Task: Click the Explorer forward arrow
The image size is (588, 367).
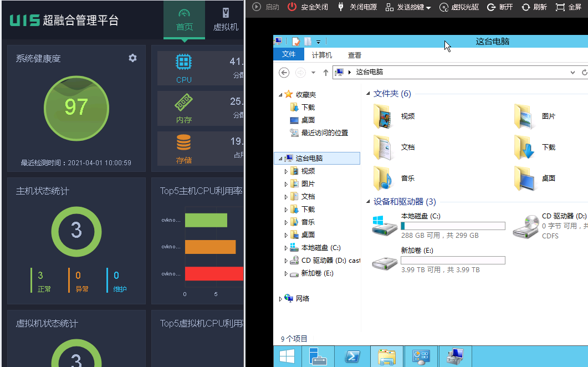Action: pos(300,72)
